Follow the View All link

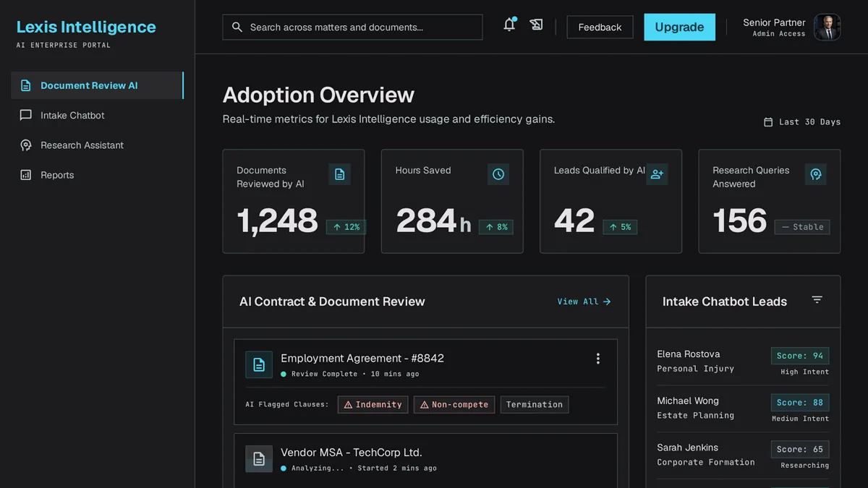pos(584,301)
